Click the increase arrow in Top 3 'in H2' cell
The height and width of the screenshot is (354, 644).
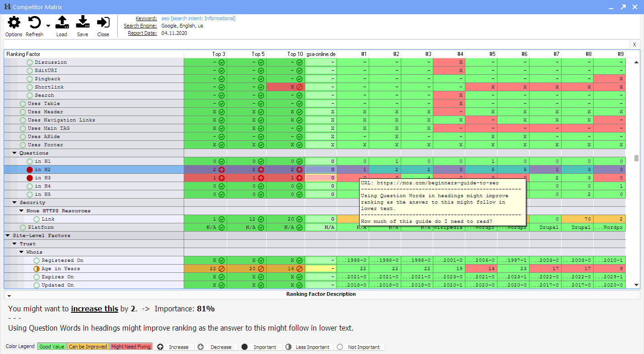(221, 170)
